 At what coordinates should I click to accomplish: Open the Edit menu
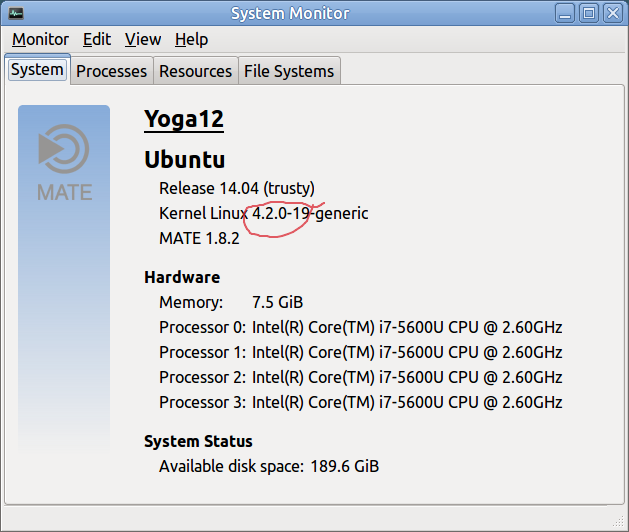point(97,39)
